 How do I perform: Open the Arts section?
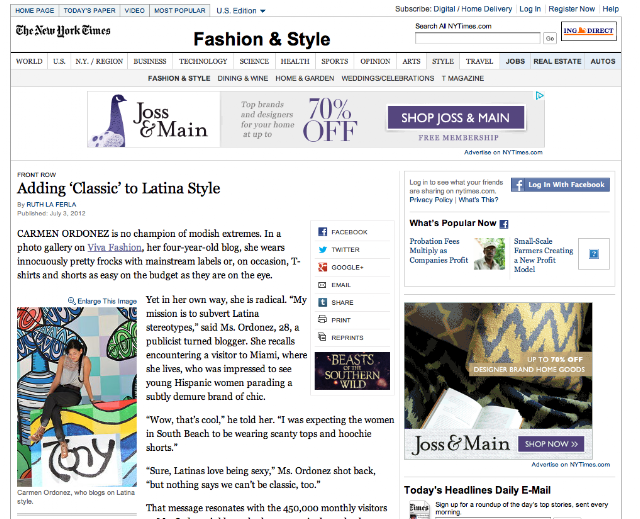(x=411, y=61)
